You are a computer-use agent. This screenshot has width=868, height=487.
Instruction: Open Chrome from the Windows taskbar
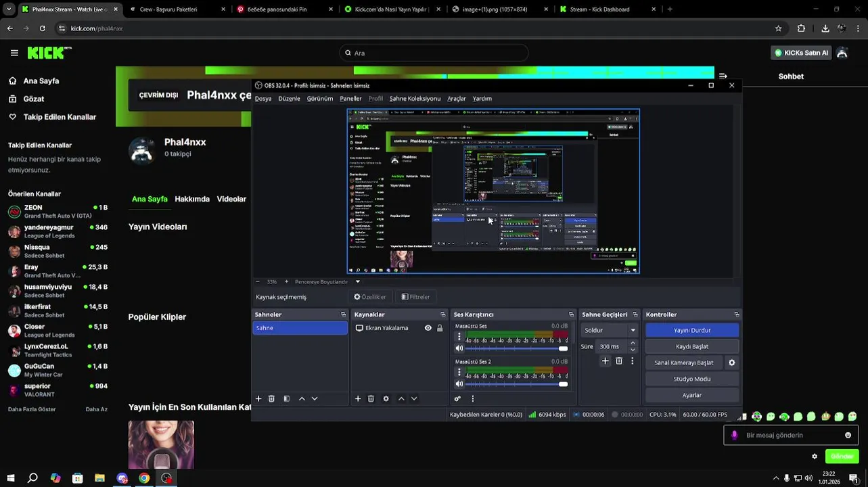click(144, 478)
